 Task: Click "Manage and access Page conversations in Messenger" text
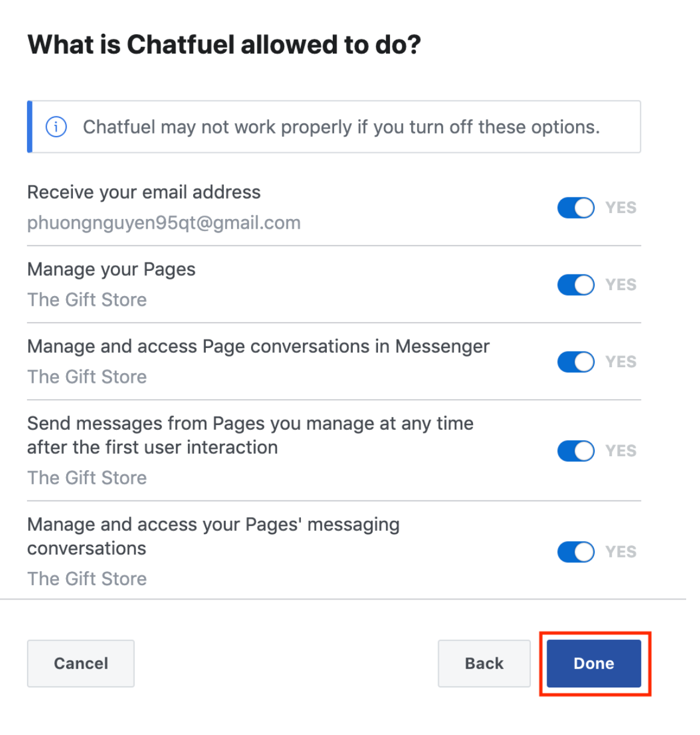pos(258,346)
